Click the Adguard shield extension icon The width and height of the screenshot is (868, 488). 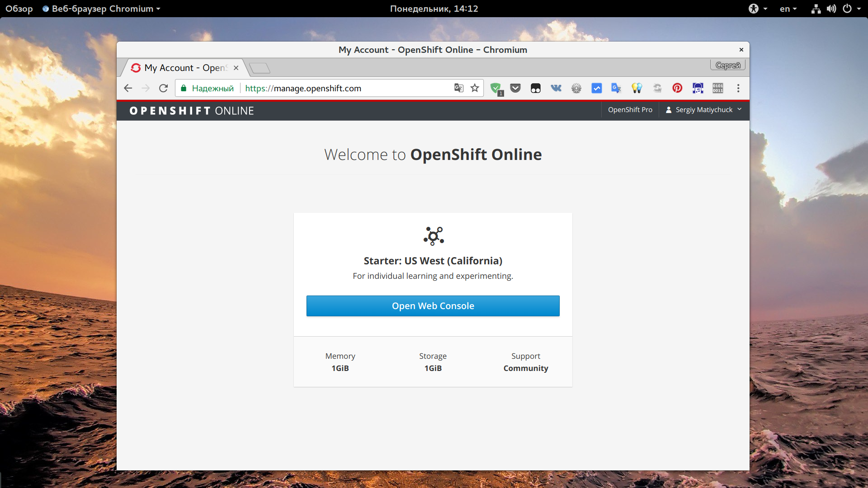496,88
